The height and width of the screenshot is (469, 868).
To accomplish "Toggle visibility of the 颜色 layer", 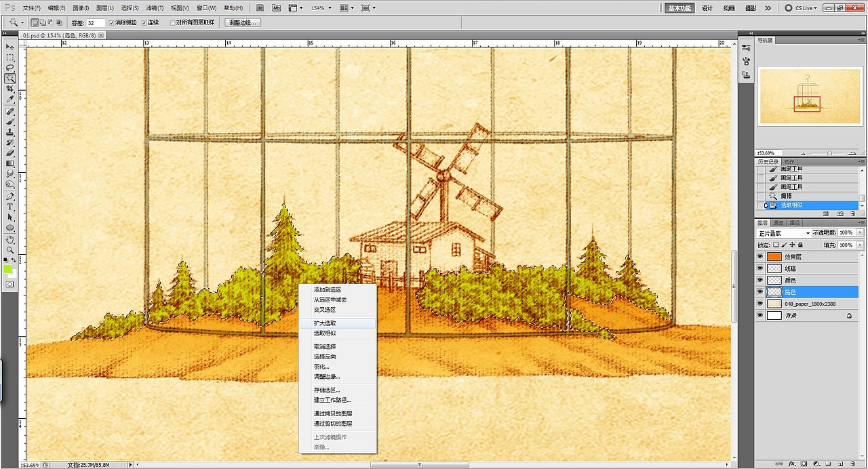I will 761,281.
